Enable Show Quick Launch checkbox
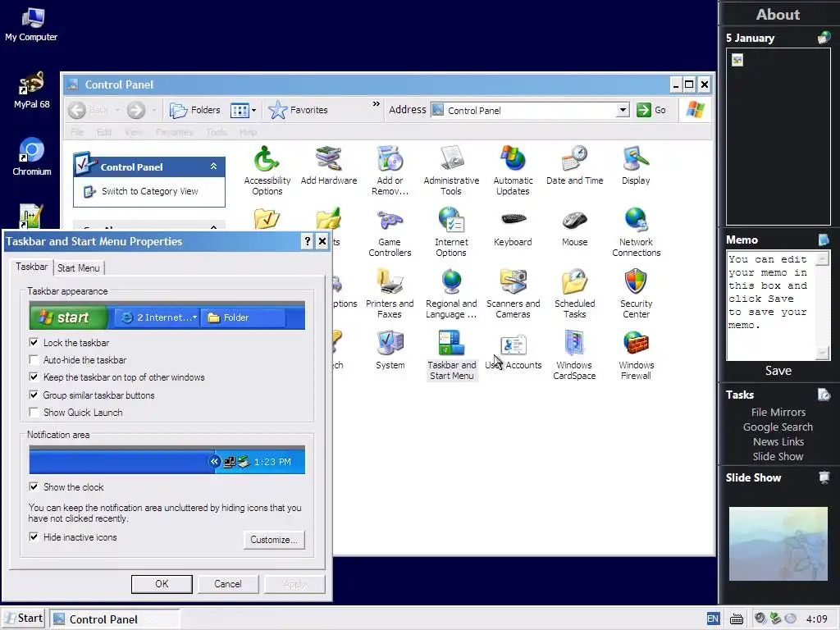 (x=34, y=412)
